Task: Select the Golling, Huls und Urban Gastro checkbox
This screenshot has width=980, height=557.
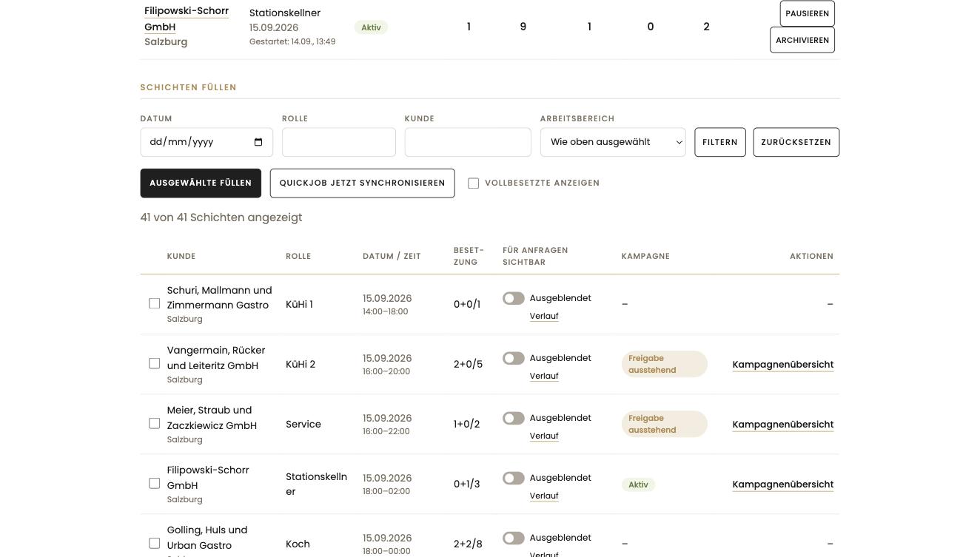Action: (154, 543)
